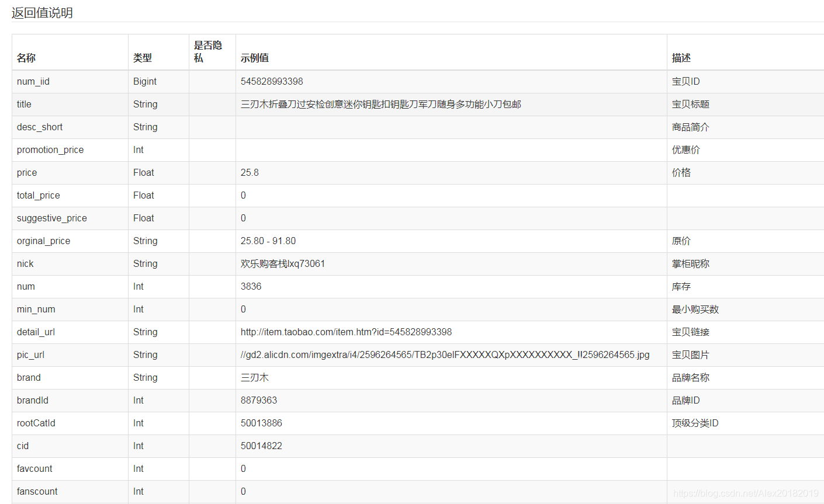The image size is (824, 504).
Task: Click the 'num_iid' name cell
Action: (33, 81)
